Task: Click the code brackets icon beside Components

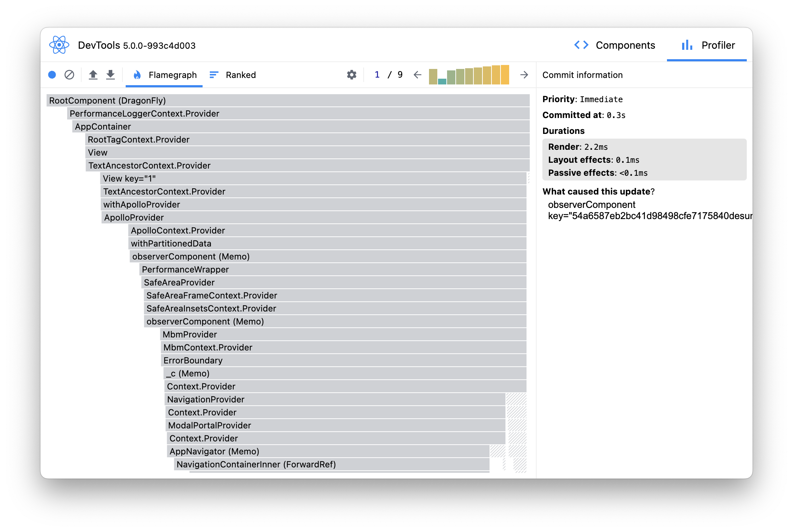Action: coord(581,45)
